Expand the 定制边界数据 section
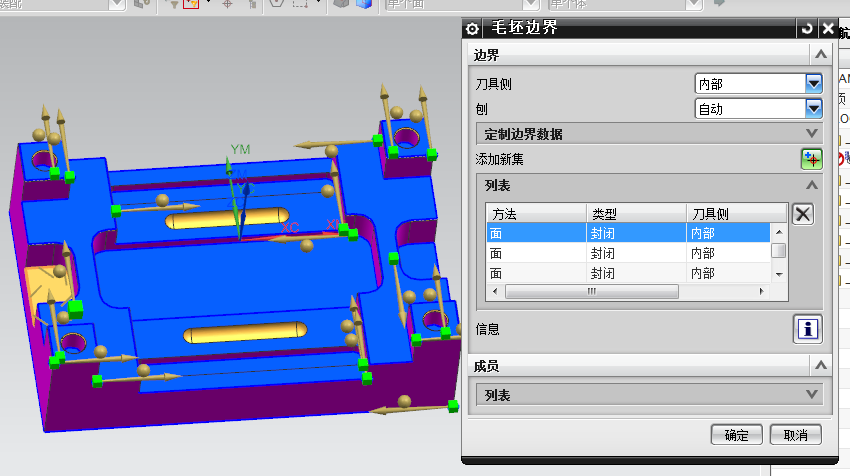Viewport: 850px width, 476px height. point(649,134)
